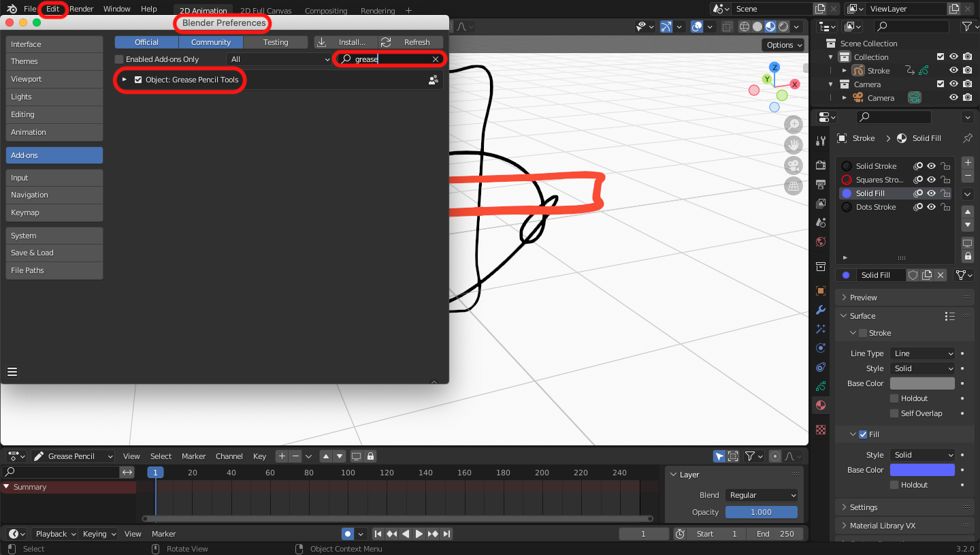980x555 pixels.
Task: Click the add-on support community icon
Action: [433, 80]
